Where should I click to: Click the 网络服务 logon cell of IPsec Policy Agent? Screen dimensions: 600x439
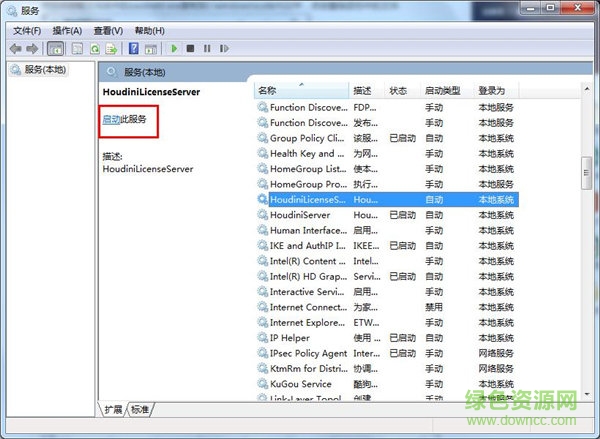click(x=496, y=353)
